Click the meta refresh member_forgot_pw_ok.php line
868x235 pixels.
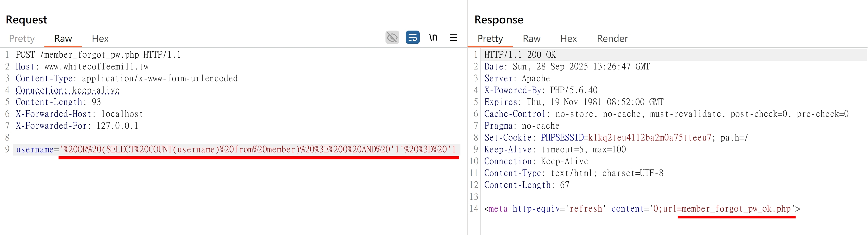click(642, 209)
